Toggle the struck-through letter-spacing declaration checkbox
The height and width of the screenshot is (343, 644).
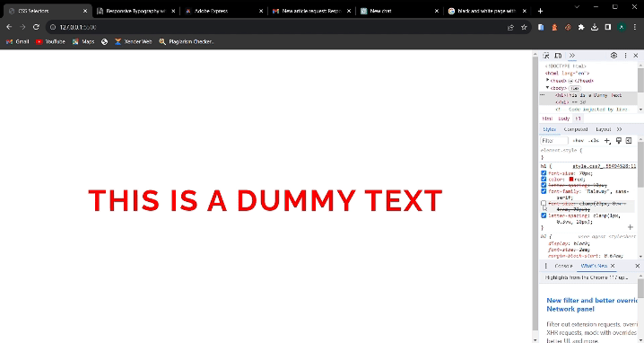click(x=544, y=185)
